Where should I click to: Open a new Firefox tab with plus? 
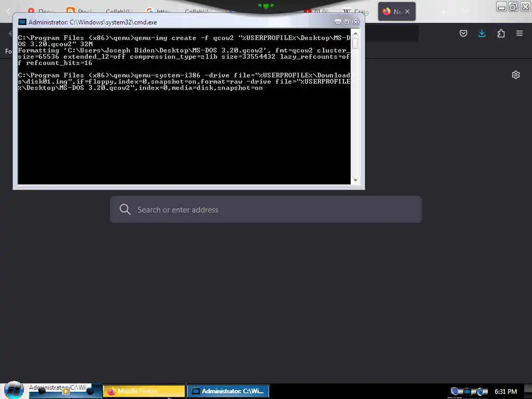click(443, 11)
